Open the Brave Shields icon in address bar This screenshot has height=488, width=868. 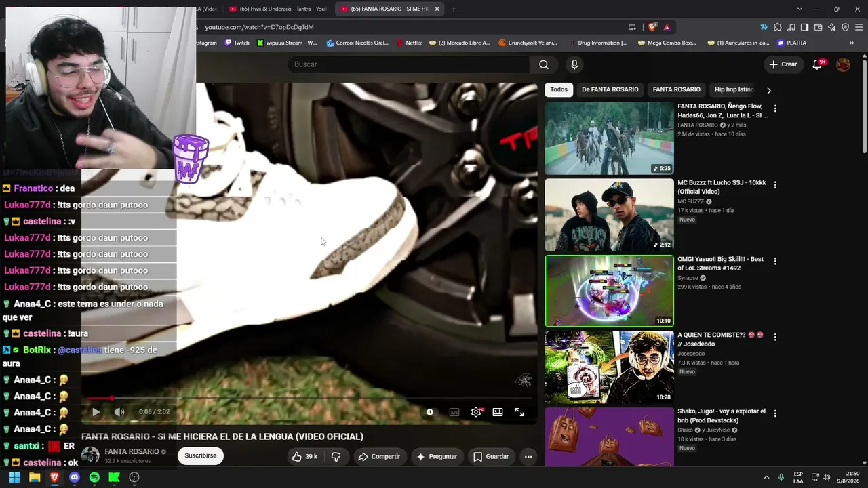(x=652, y=27)
